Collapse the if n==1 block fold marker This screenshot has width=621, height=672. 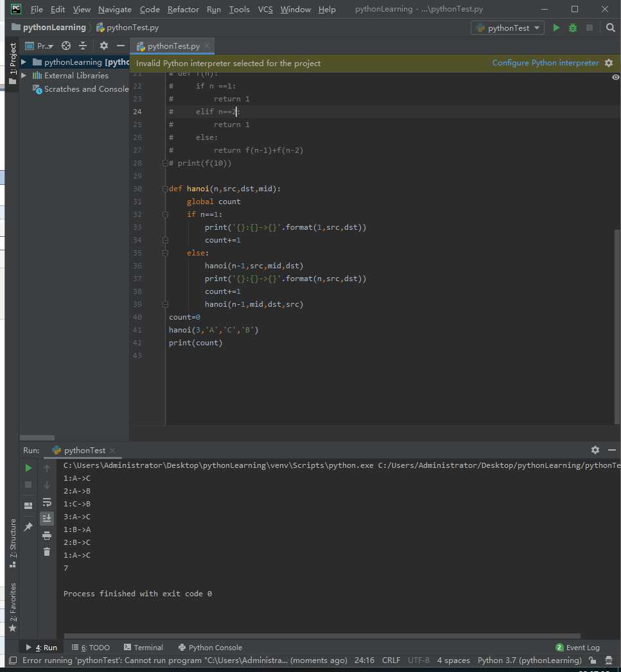pos(165,214)
